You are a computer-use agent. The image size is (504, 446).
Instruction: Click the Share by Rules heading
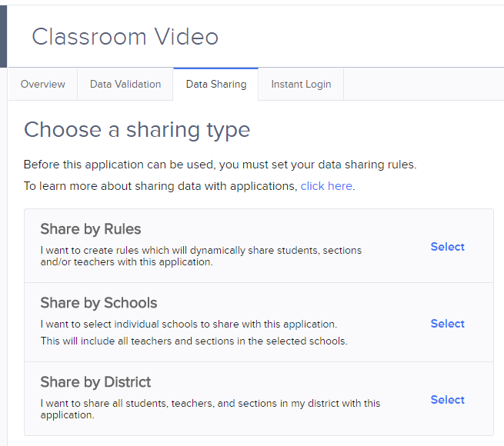point(91,229)
